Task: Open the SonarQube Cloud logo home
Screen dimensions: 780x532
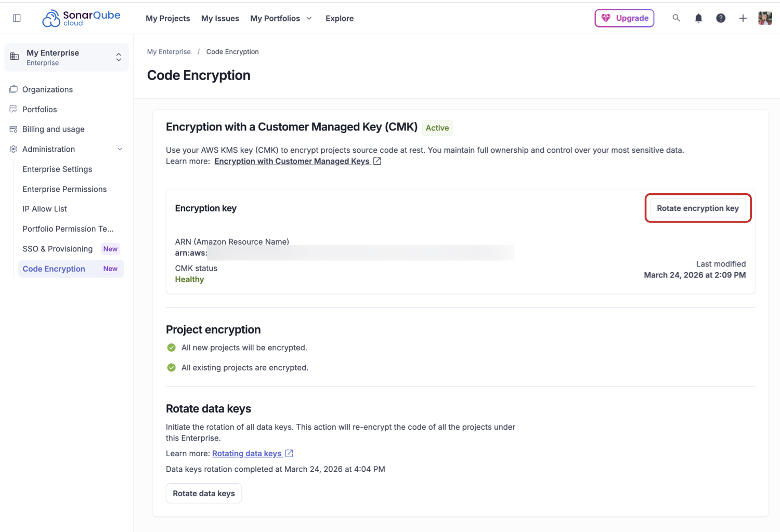Action: point(81,18)
